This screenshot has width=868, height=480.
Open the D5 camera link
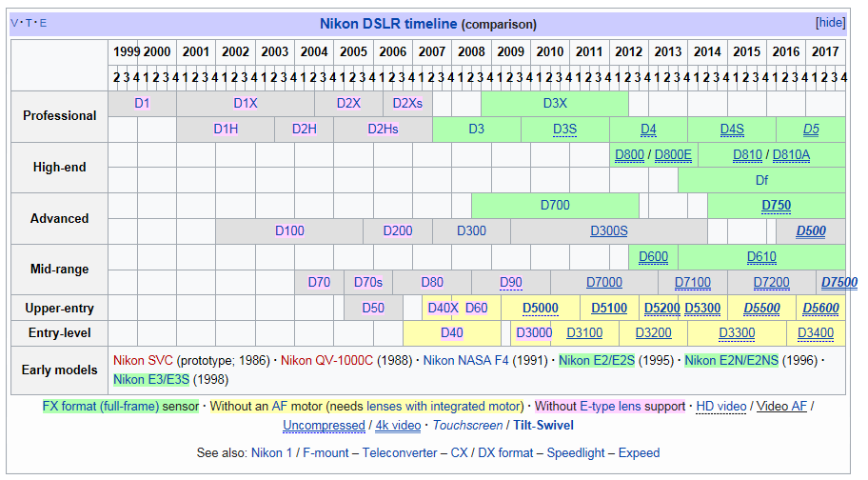[811, 129]
